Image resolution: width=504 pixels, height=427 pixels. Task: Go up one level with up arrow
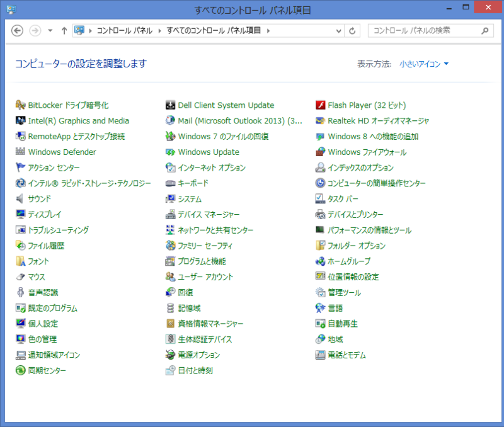click(x=64, y=31)
